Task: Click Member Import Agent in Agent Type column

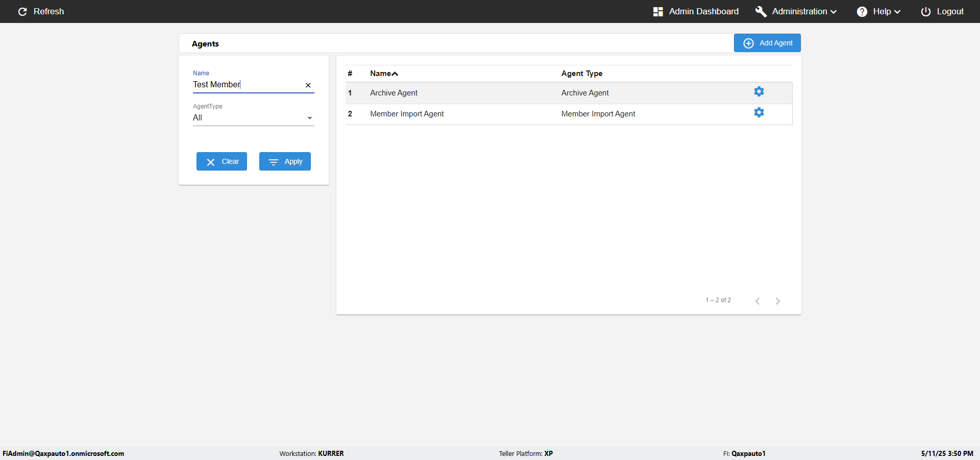Action: point(598,114)
